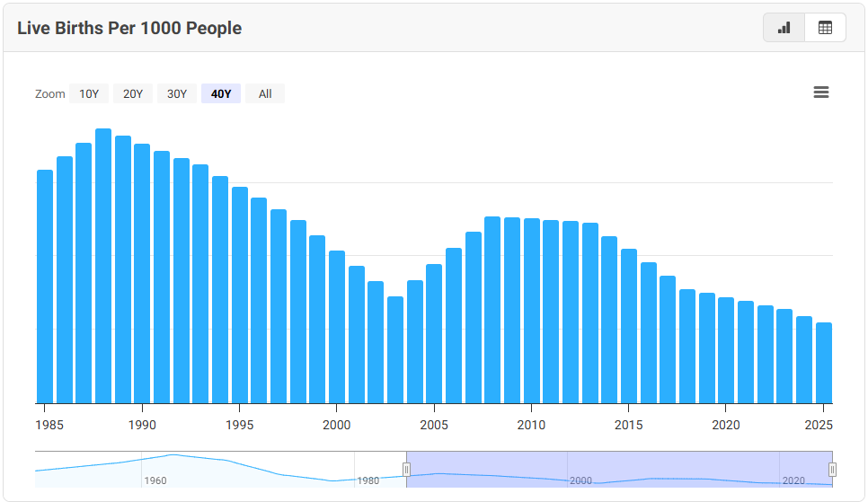Click the bar for year 1995
The height and width of the screenshot is (502, 868).
[x=240, y=295]
